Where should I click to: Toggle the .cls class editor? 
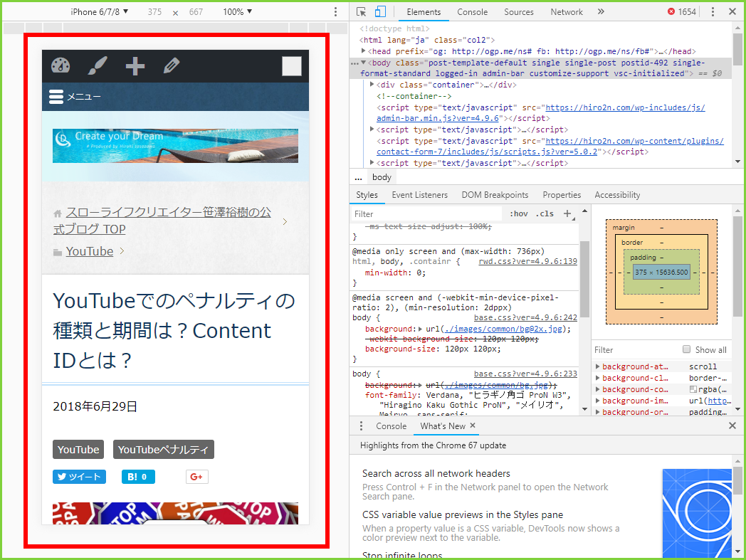click(x=545, y=213)
